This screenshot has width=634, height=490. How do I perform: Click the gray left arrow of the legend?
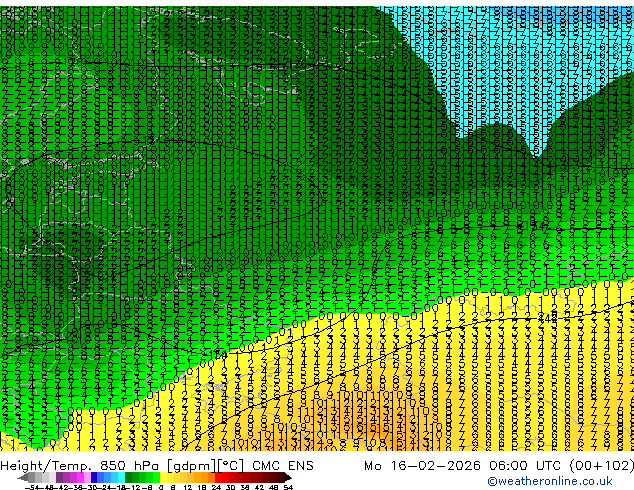[23, 477]
